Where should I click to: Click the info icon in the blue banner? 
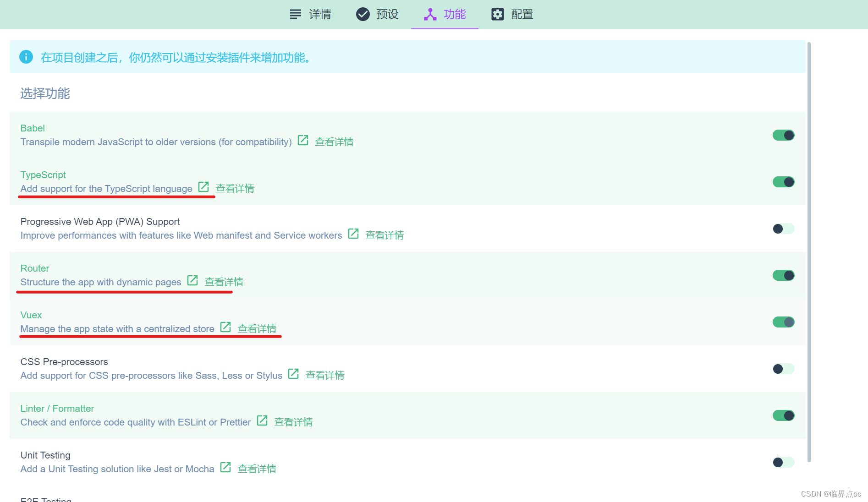click(26, 57)
